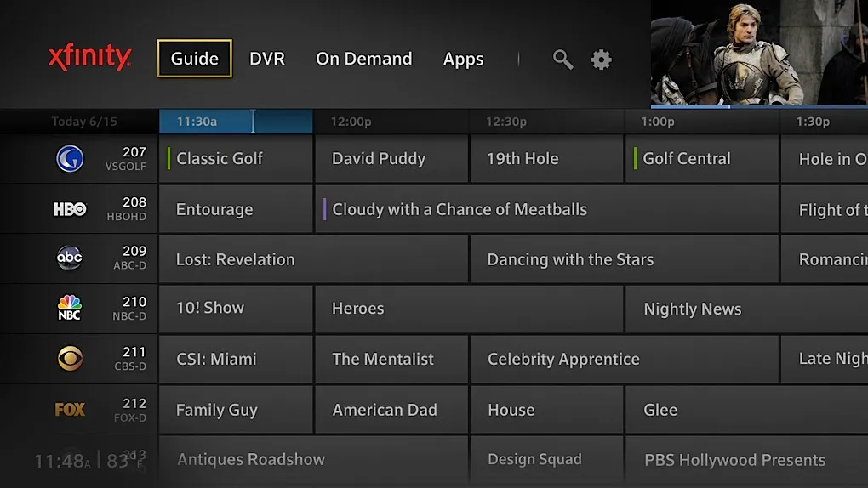Select channel number 210 NBC-D
868x488 pixels.
click(x=129, y=309)
